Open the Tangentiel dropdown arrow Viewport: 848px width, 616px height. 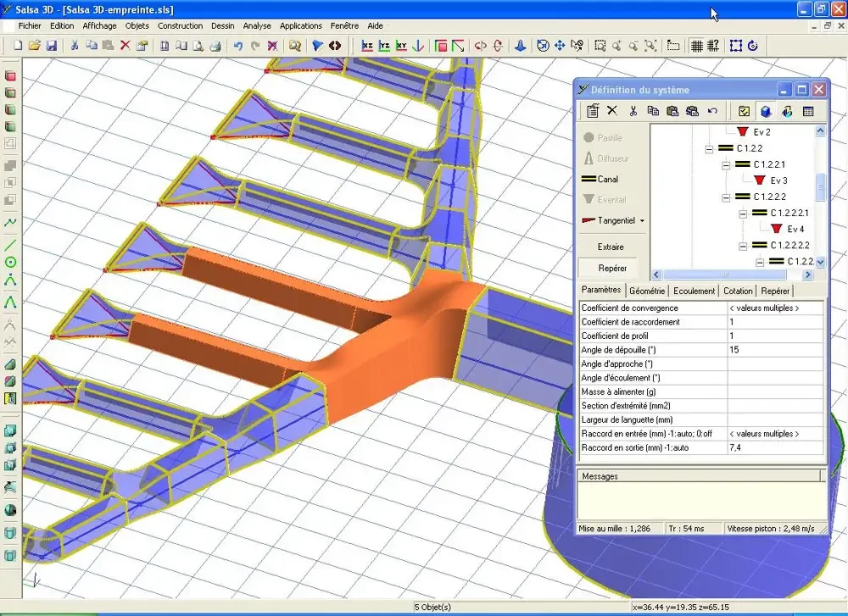pyautogui.click(x=642, y=220)
